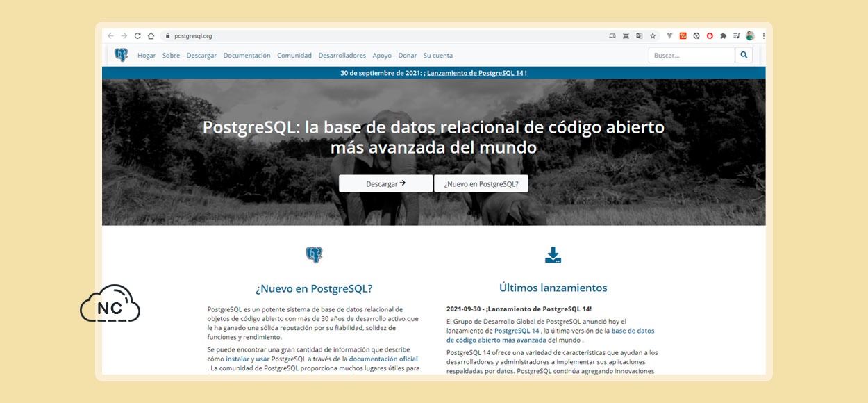Open the Extensions puzzle piece icon
The width and height of the screenshot is (868, 403).
(x=723, y=35)
